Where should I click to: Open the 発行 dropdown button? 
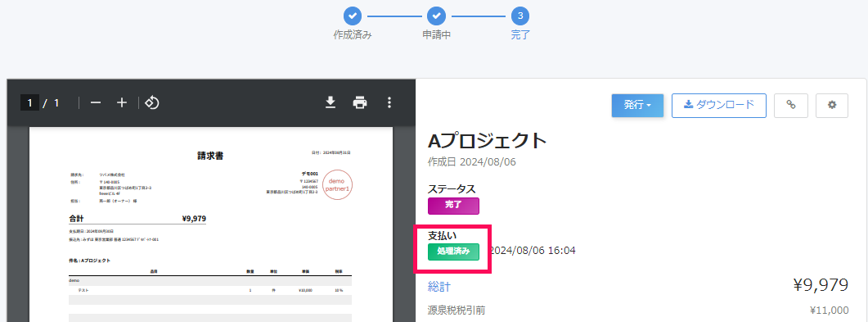(637, 106)
